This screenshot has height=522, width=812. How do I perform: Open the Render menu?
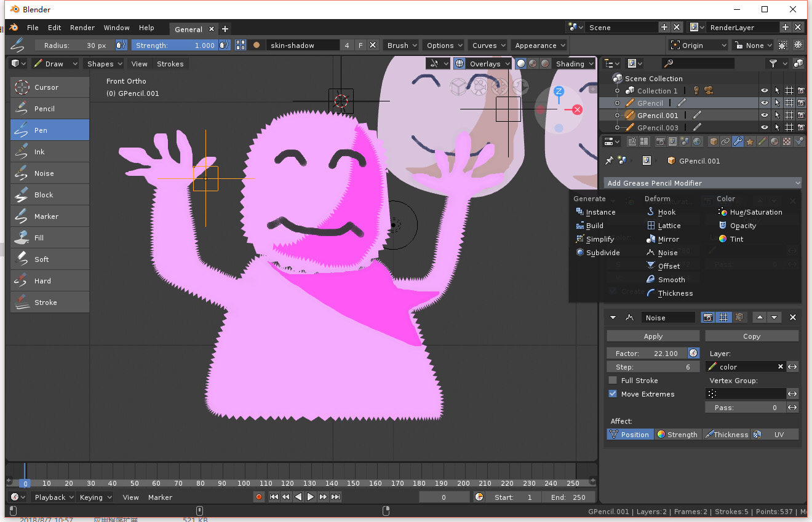pyautogui.click(x=82, y=28)
